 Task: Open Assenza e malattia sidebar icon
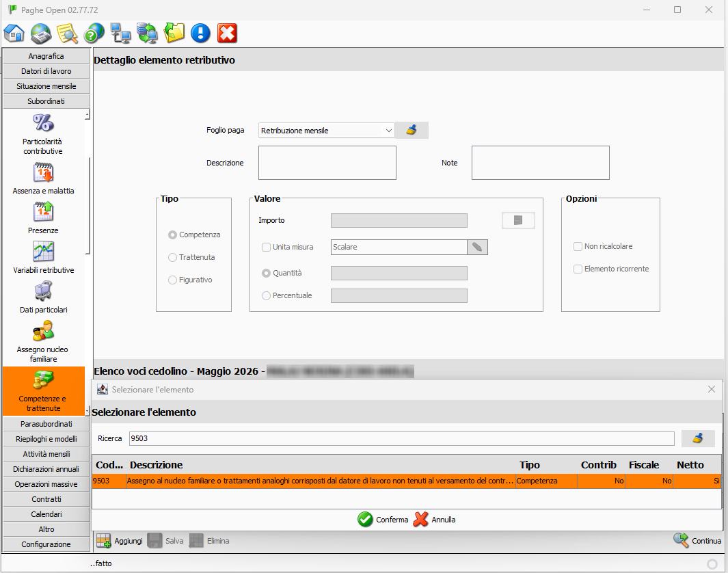point(44,173)
